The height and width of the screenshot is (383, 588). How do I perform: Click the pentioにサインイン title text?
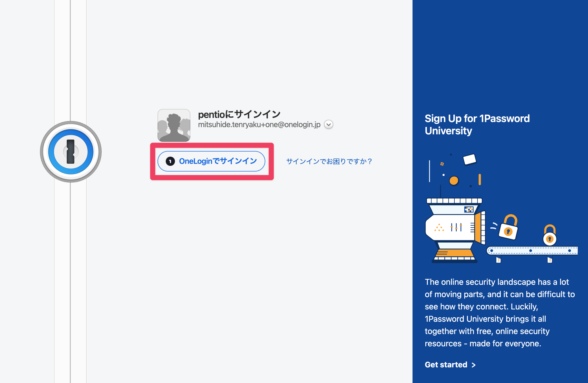click(239, 114)
